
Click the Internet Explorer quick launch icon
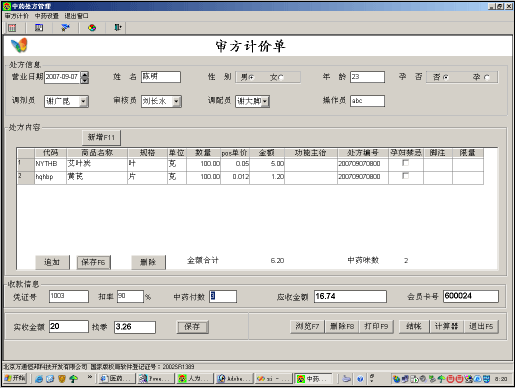[39, 379]
